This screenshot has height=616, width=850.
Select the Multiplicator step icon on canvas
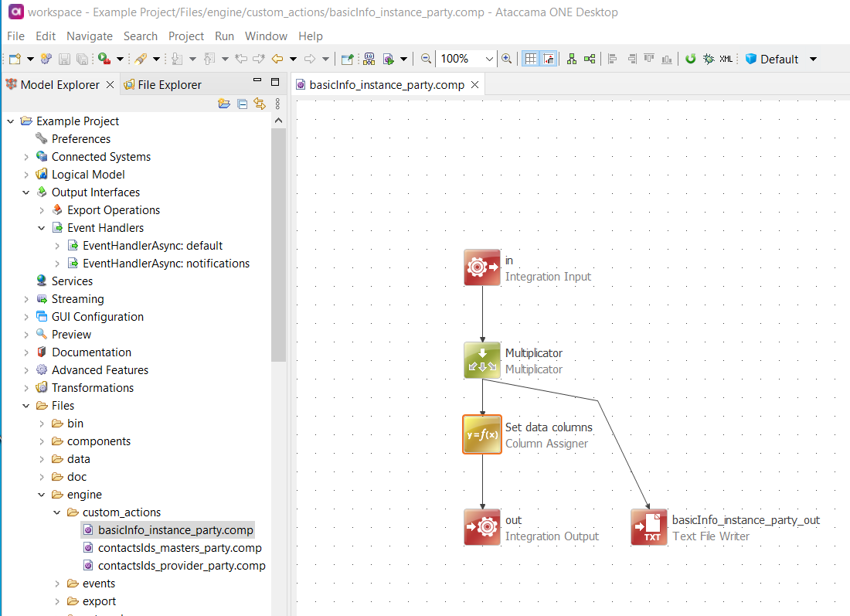click(x=482, y=360)
